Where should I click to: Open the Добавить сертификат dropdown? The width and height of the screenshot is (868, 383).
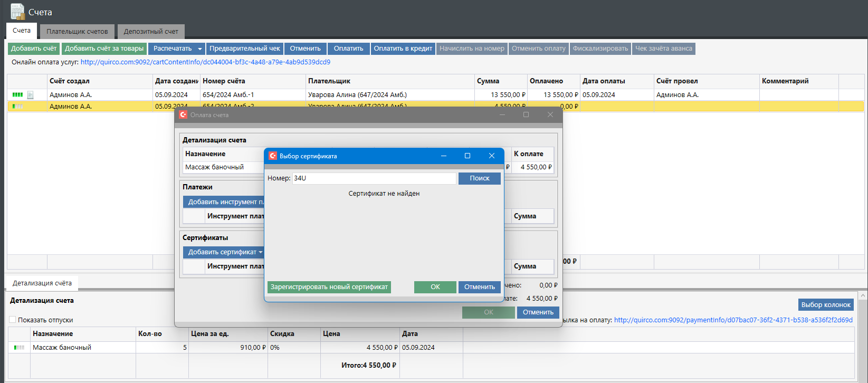click(x=260, y=252)
